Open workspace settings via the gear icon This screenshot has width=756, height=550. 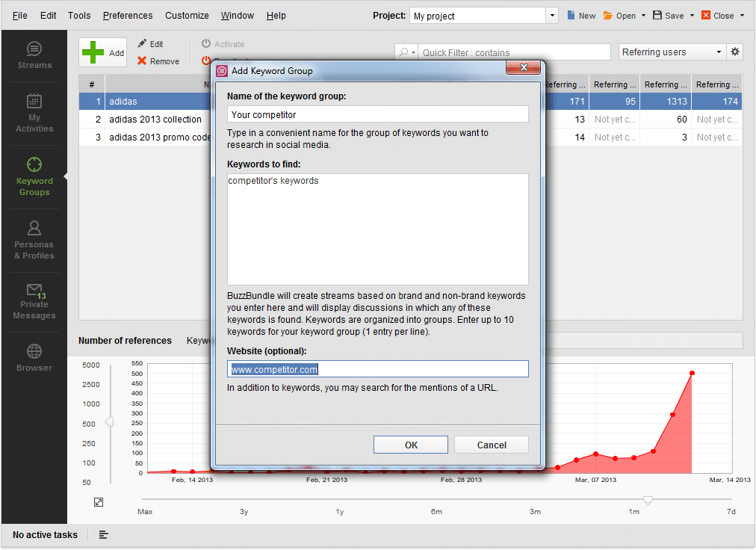click(735, 52)
